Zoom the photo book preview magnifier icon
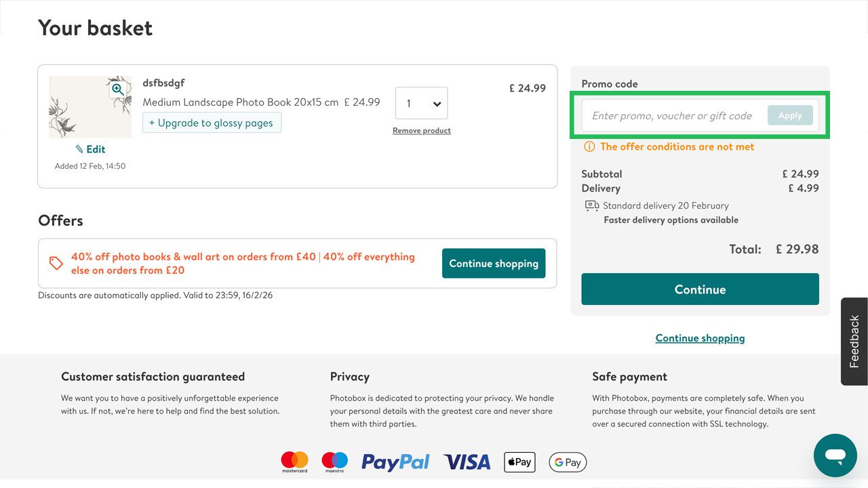The width and height of the screenshot is (868, 488). [118, 89]
